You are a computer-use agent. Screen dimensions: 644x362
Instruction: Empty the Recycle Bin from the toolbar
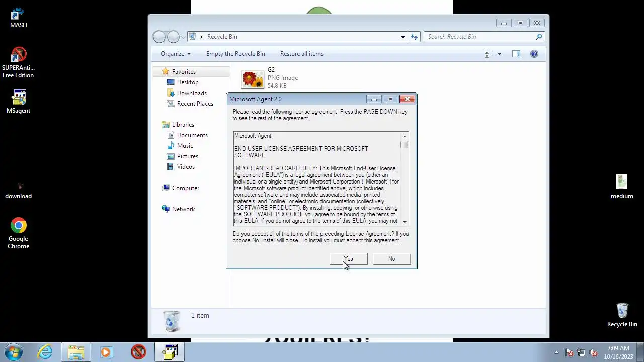click(x=235, y=54)
